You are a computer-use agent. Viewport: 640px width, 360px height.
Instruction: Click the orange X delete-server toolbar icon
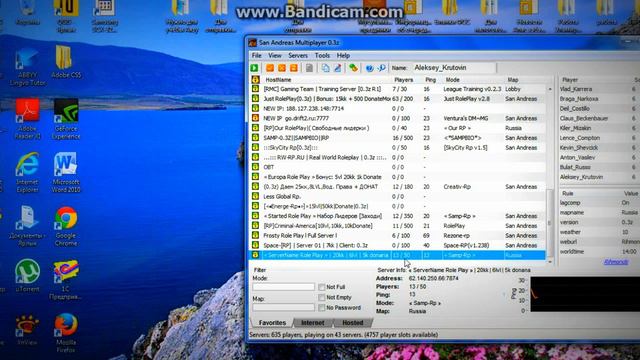click(282, 68)
